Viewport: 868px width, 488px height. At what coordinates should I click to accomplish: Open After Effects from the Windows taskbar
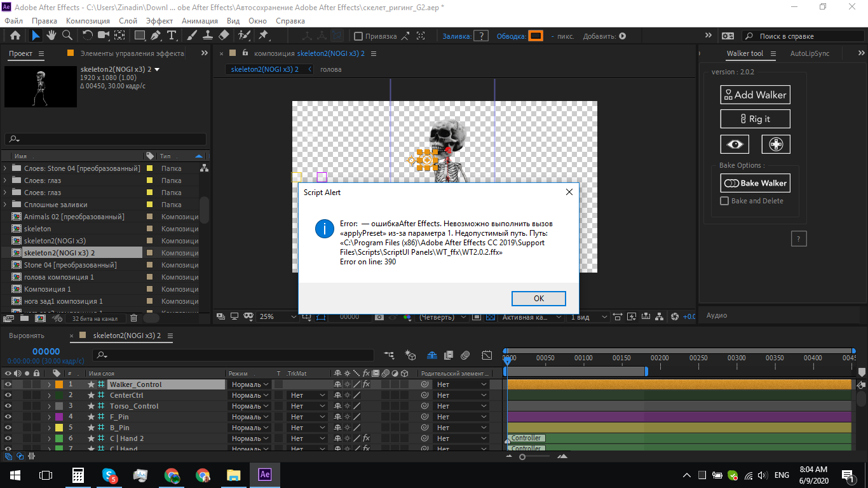tap(265, 475)
